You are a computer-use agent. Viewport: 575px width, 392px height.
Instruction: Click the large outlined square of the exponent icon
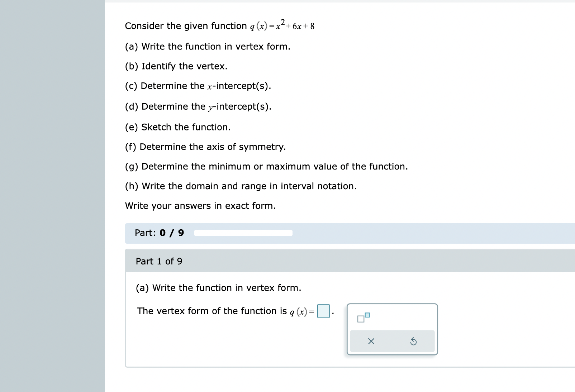tap(361, 319)
